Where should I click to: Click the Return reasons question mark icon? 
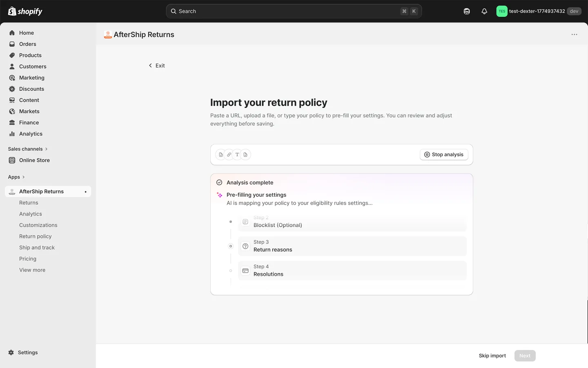tap(245, 246)
